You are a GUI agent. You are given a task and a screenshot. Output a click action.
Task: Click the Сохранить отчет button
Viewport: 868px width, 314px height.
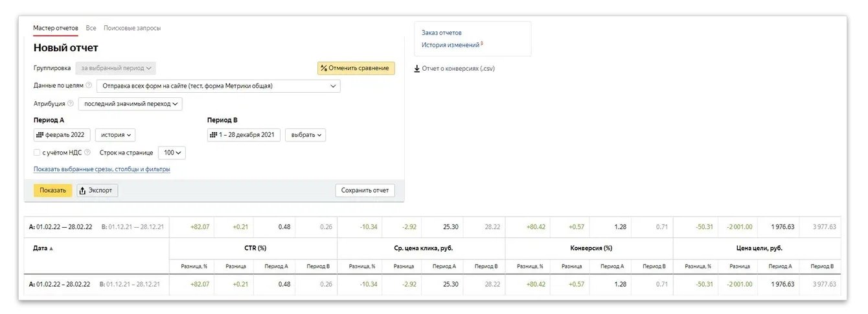(365, 190)
